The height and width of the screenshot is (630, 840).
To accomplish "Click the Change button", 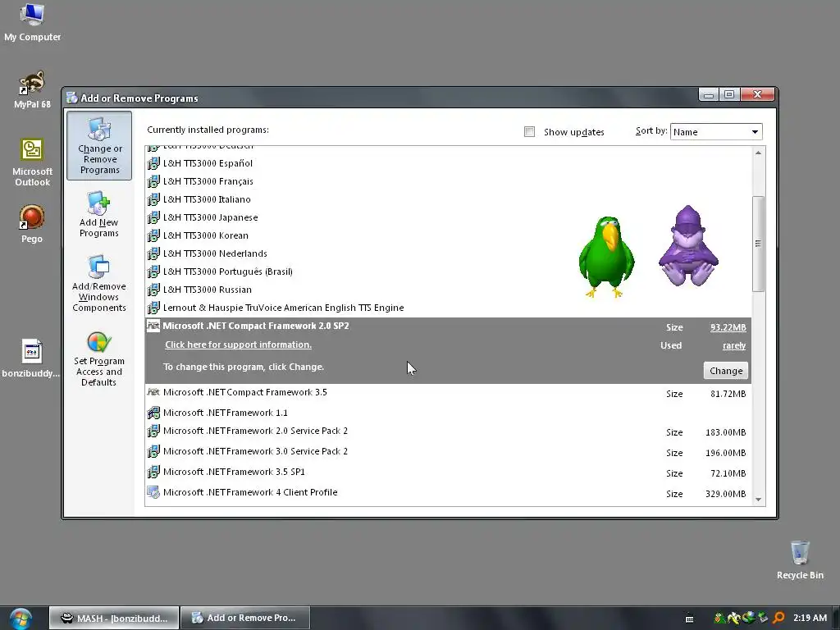I will (x=726, y=371).
